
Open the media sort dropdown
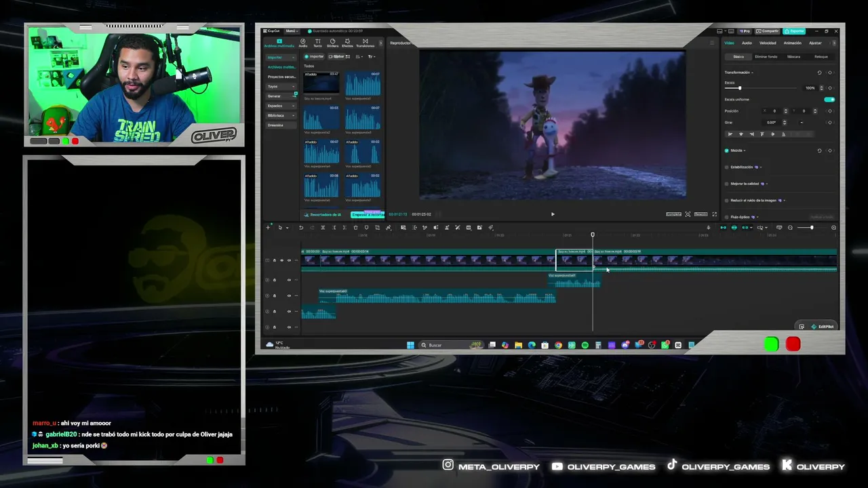click(359, 57)
